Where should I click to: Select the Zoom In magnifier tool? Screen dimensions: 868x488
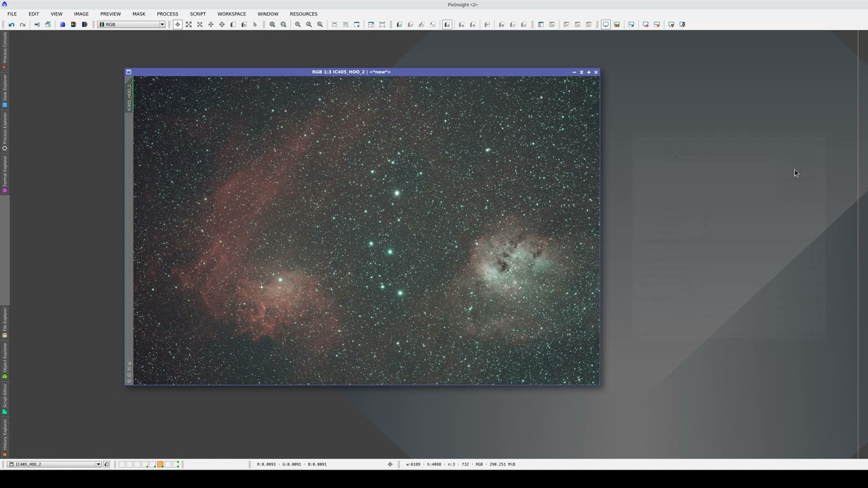tap(273, 24)
